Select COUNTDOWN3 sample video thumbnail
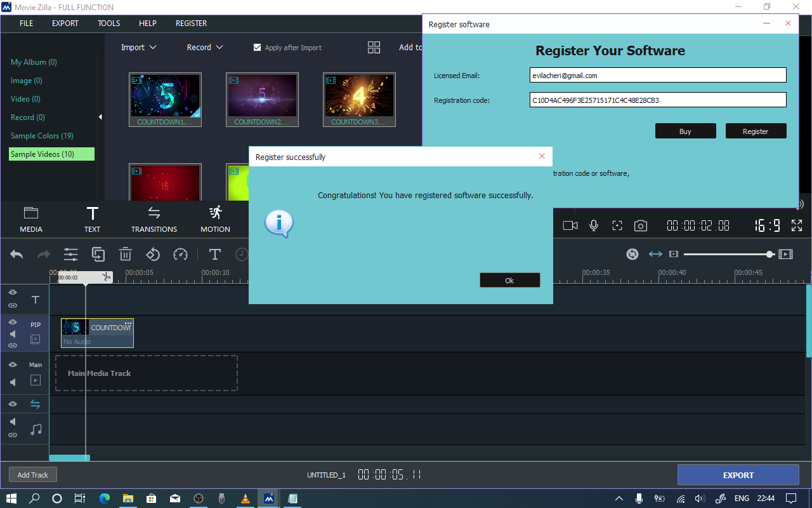 click(x=359, y=100)
